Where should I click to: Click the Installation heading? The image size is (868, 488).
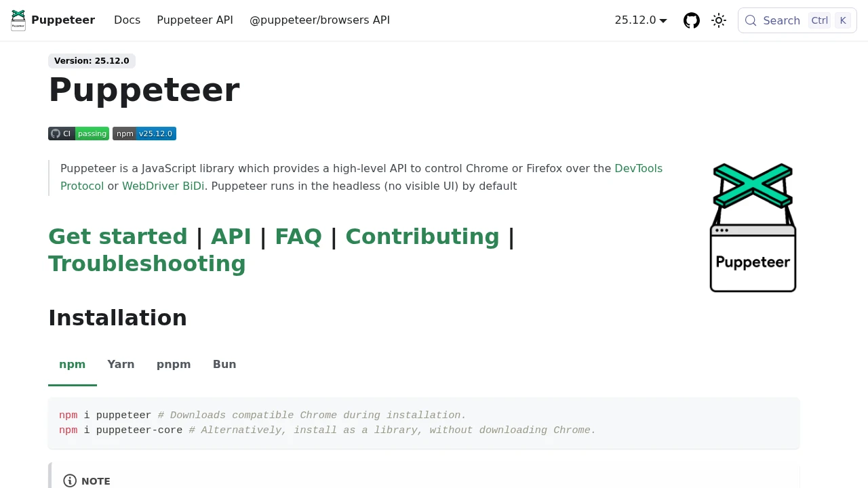118,318
